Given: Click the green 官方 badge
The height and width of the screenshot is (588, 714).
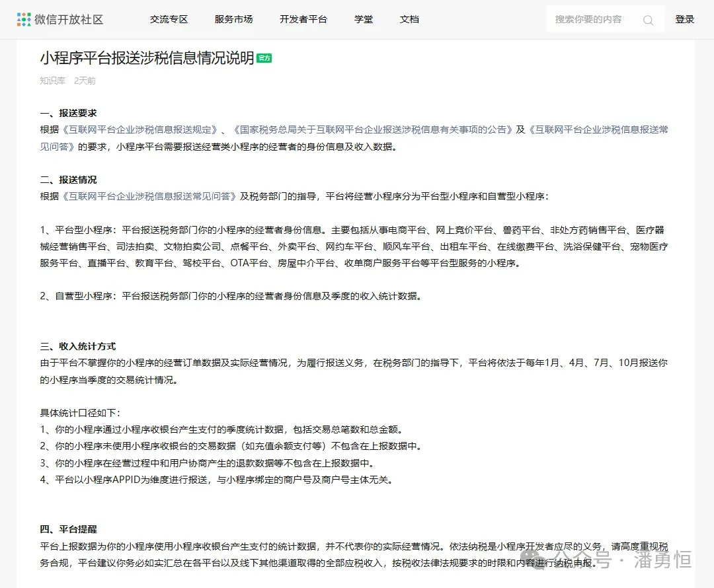Looking at the screenshot, I should click(264, 57).
